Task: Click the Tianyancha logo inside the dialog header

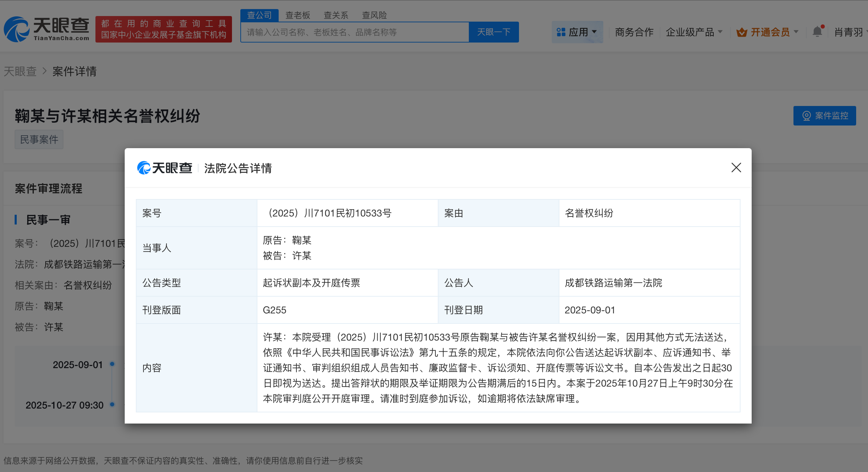Action: (x=165, y=168)
